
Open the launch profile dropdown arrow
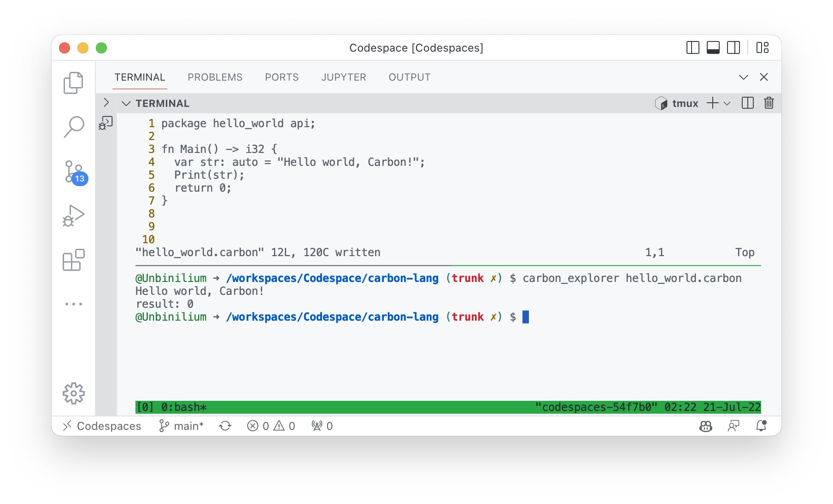tap(727, 103)
